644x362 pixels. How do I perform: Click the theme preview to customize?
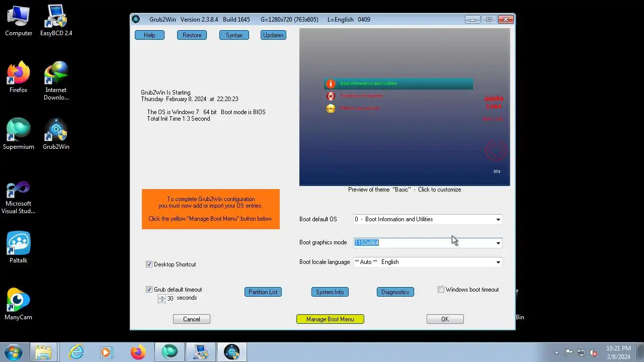(x=405, y=107)
